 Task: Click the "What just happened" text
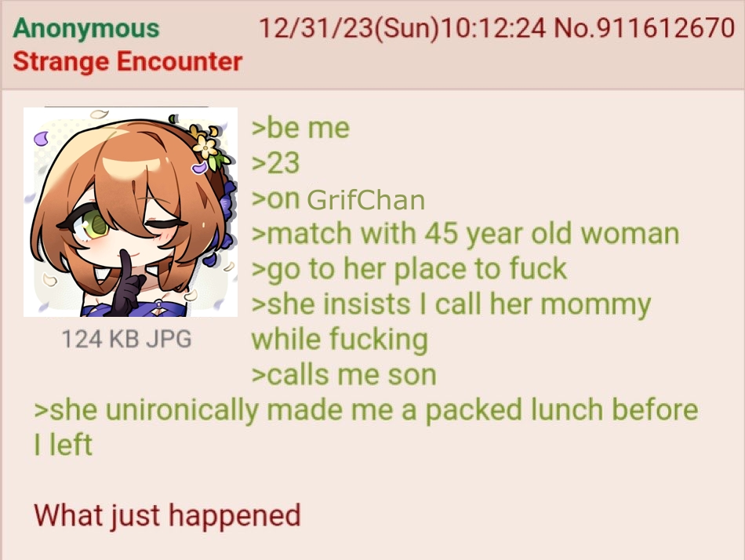coord(167,516)
